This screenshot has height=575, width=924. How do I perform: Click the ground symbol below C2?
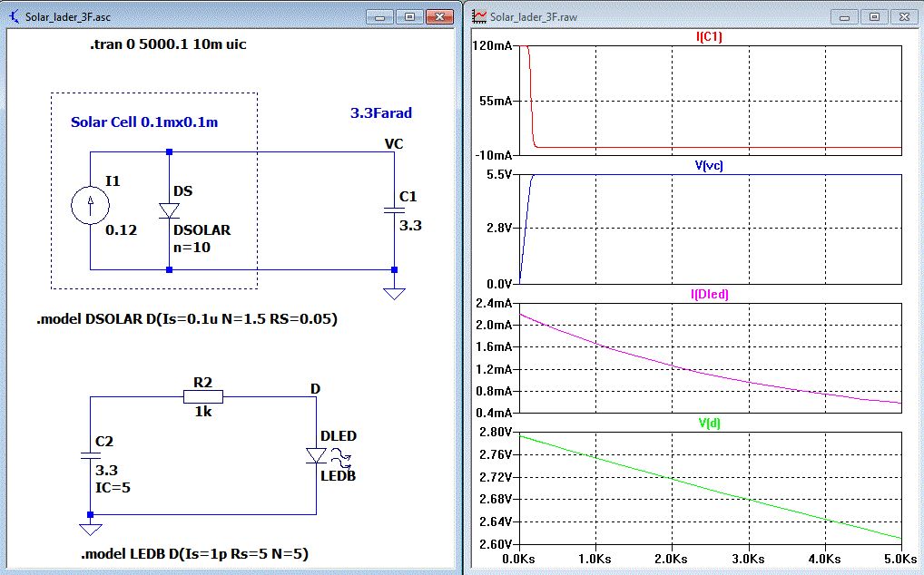90,527
